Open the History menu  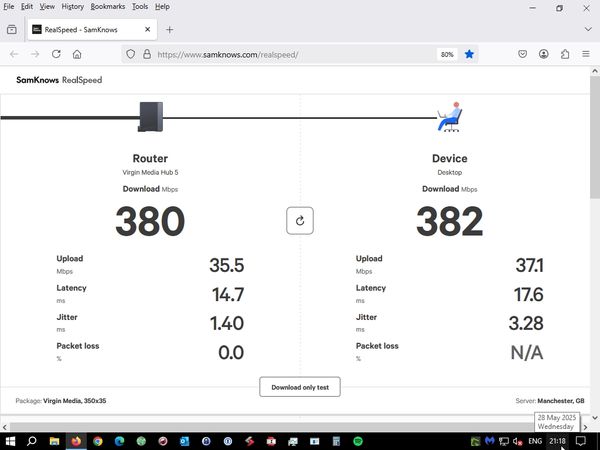point(72,7)
